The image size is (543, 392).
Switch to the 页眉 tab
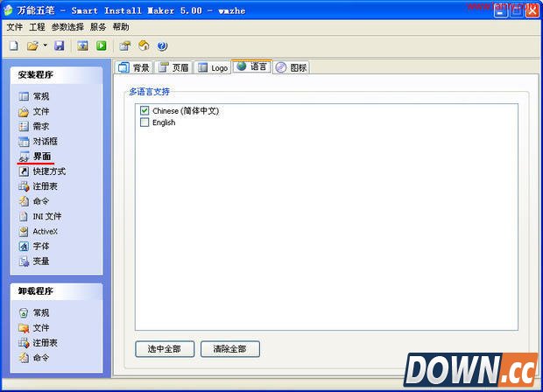click(x=173, y=67)
